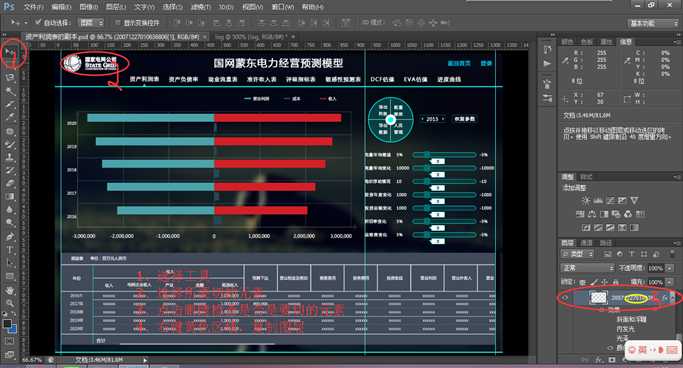Open the 滤镜 menu
Image resolution: width=683 pixels, height=368 pixels.
point(200,7)
